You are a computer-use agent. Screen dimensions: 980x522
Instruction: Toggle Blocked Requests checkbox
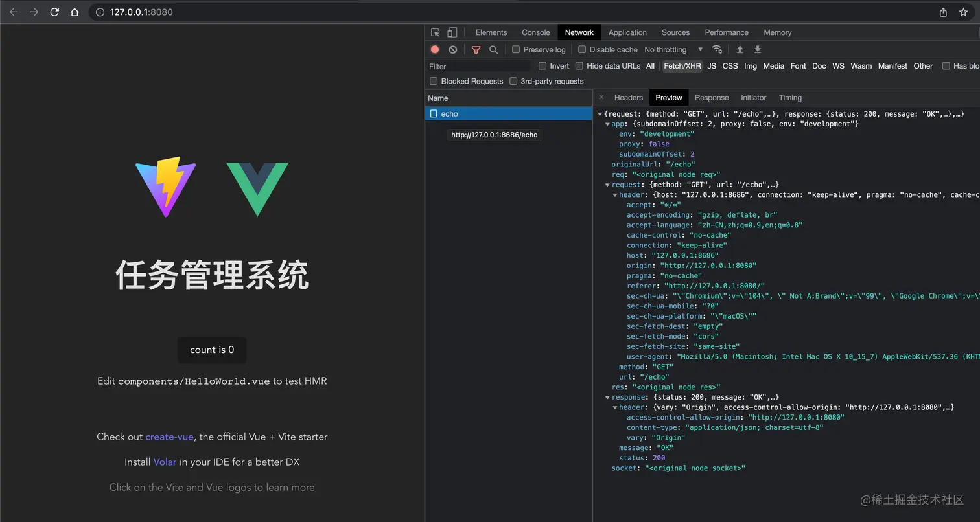click(434, 81)
